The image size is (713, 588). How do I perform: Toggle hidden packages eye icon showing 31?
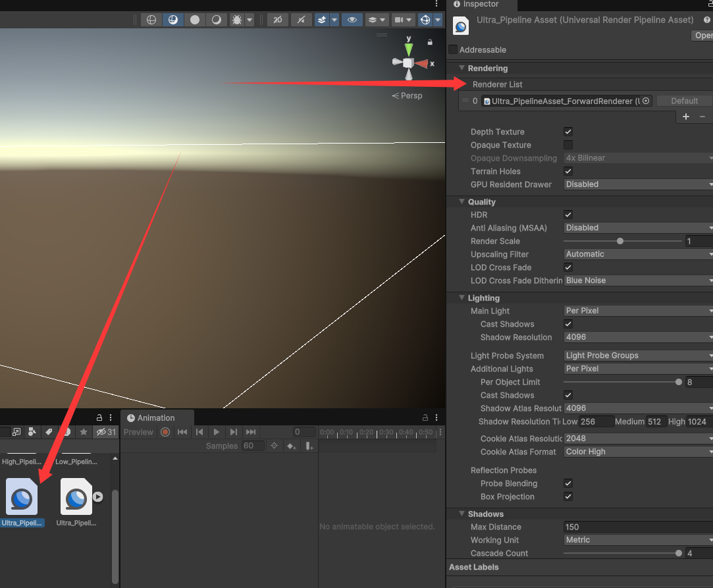(x=106, y=432)
